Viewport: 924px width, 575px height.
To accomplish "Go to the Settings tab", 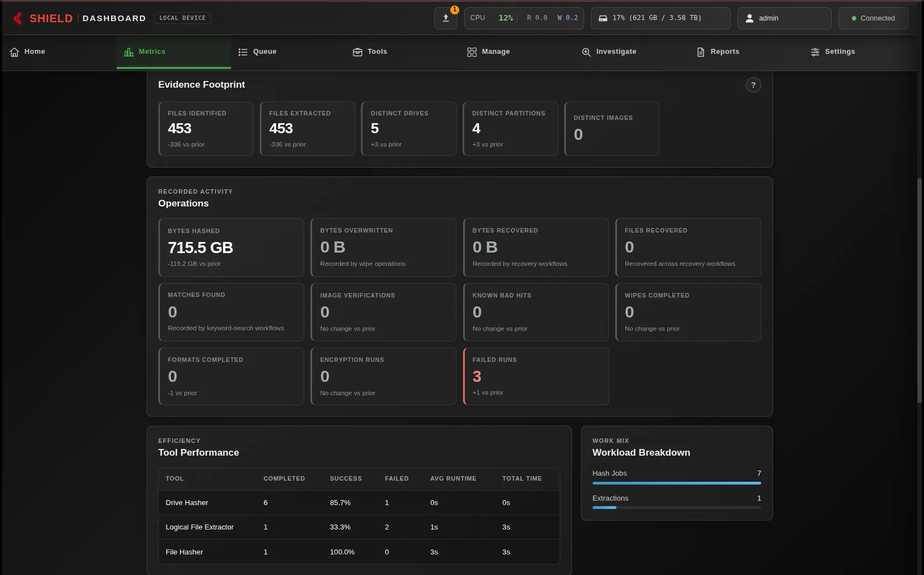I will pyautogui.click(x=860, y=52).
